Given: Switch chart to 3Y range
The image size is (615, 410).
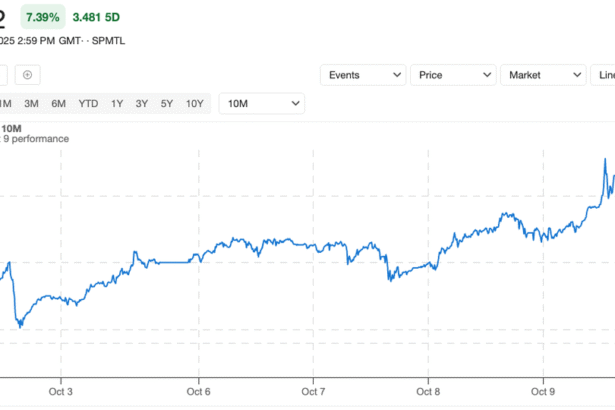Looking at the screenshot, I should tap(142, 104).
